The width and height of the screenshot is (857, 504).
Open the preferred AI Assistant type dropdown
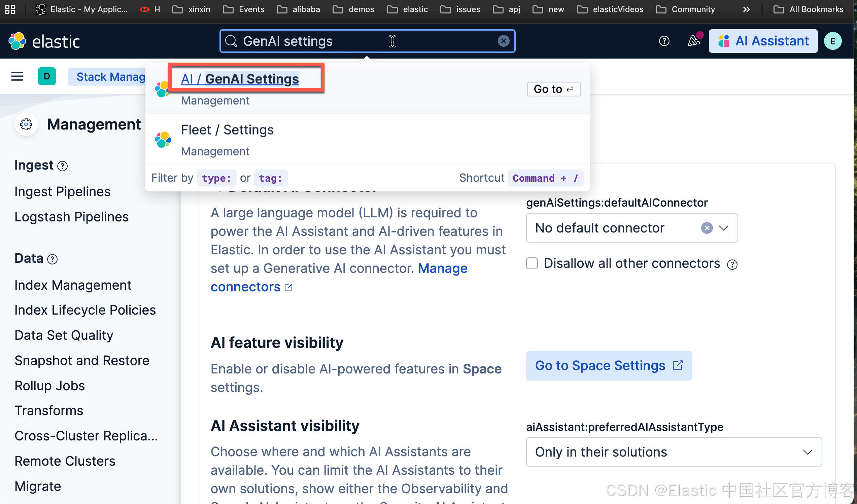(673, 452)
